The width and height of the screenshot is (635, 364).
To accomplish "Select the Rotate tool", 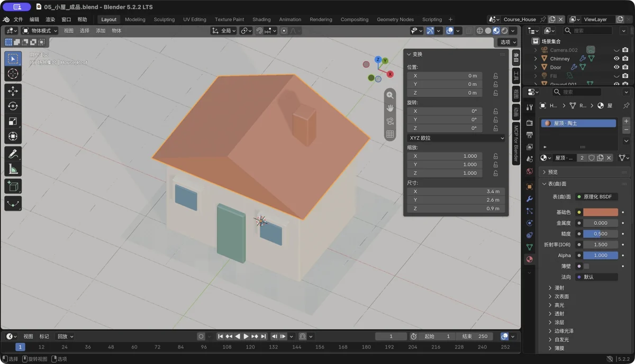I will pyautogui.click(x=13, y=106).
